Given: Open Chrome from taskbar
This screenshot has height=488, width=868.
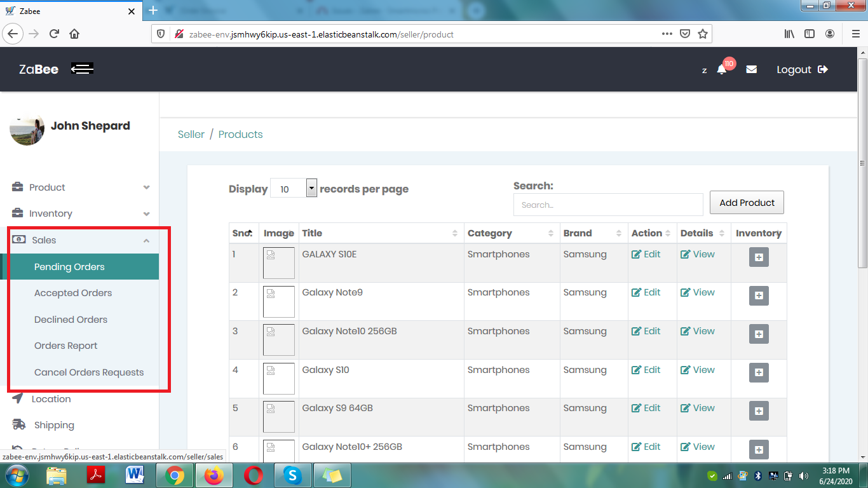Looking at the screenshot, I should pos(175,475).
